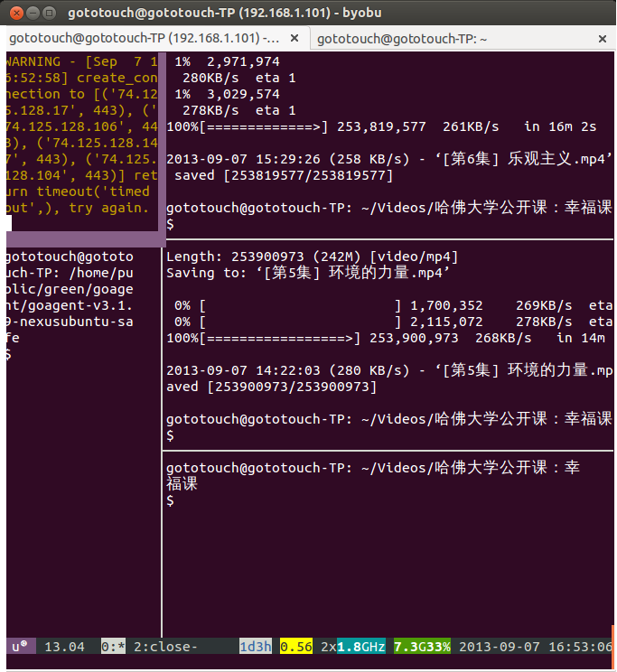617x672 pixels.
Task: Click the 2013-09-07 16:53:06 clock
Action: coord(536,647)
